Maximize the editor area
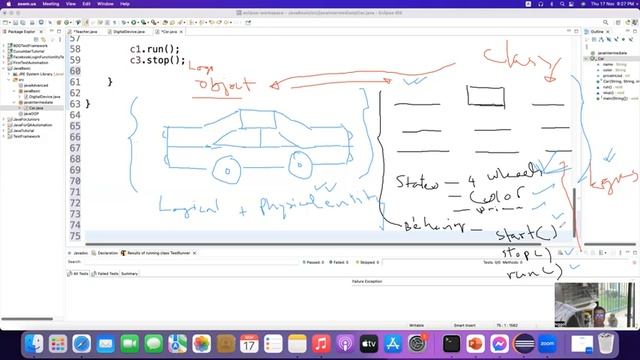 tap(576, 31)
